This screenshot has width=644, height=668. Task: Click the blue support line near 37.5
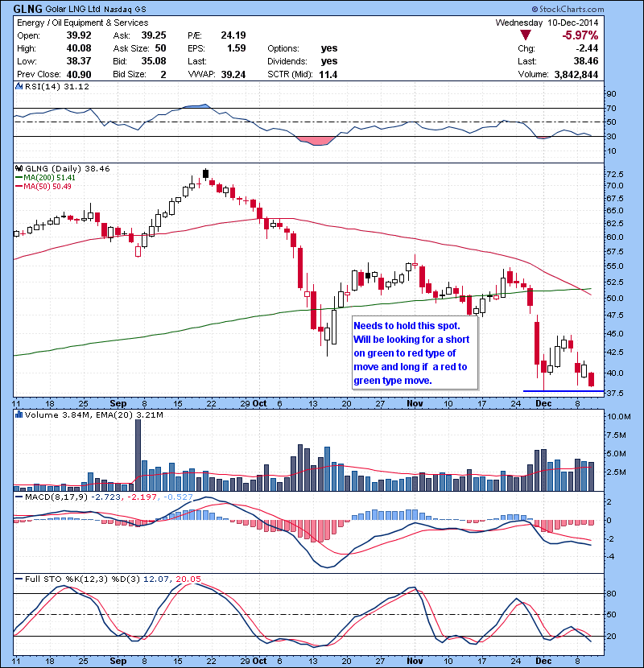coord(563,390)
